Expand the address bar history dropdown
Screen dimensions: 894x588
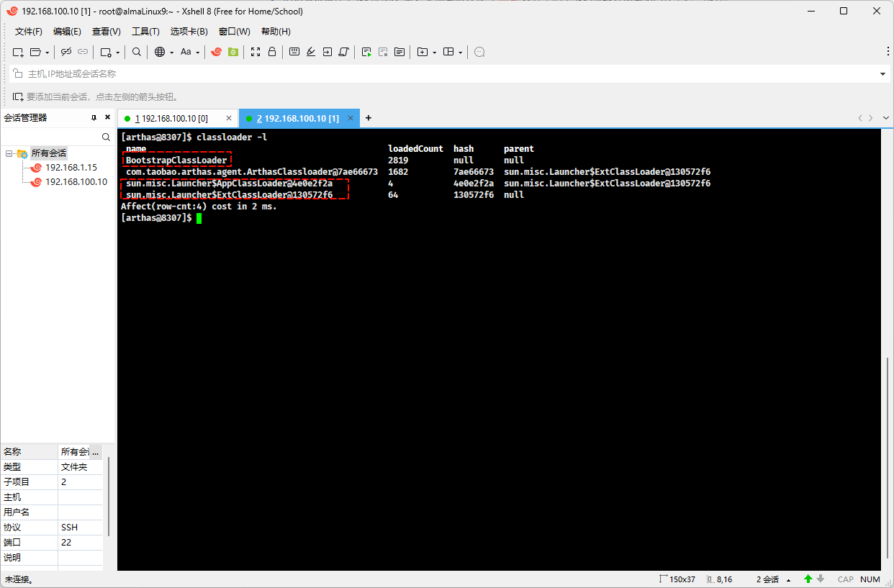tap(882, 74)
